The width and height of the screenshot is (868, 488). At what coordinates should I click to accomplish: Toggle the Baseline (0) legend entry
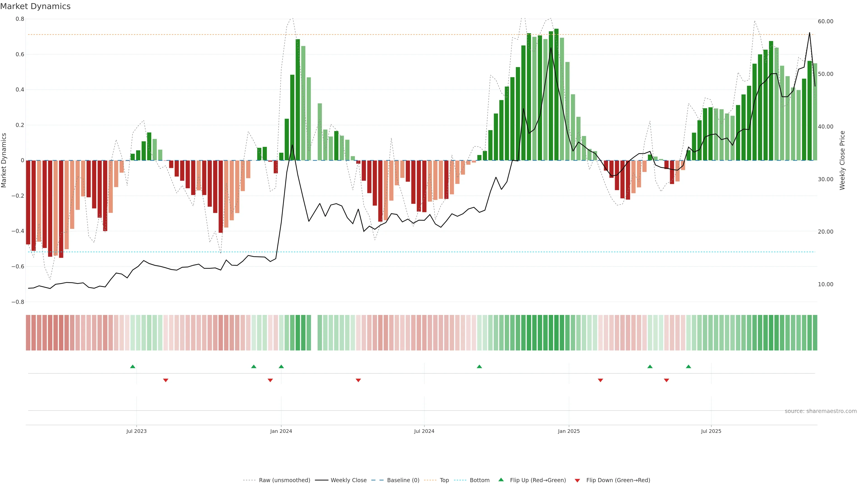tap(403, 480)
